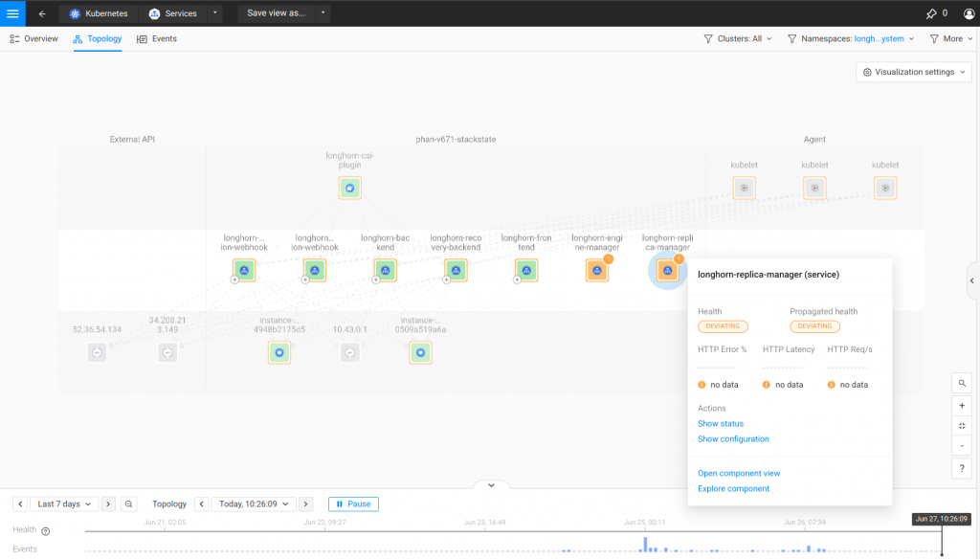Open the hamburger main menu

(x=12, y=13)
